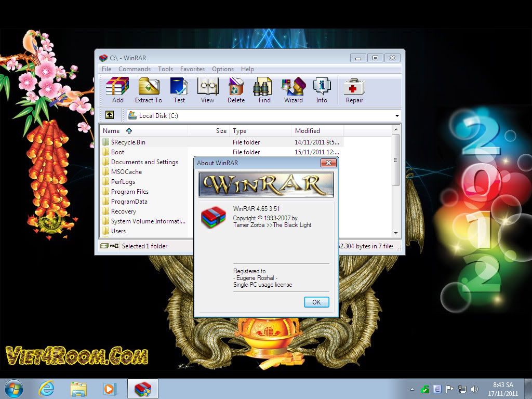Open the Windows Start menu
This screenshot has height=399, width=532.
coord(14,389)
